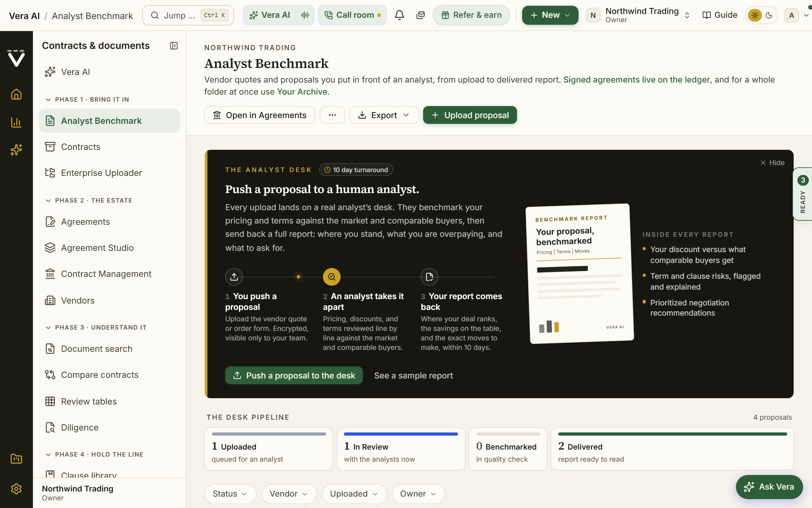Click Open in Agreements button
This screenshot has width=812, height=508.
tap(259, 115)
